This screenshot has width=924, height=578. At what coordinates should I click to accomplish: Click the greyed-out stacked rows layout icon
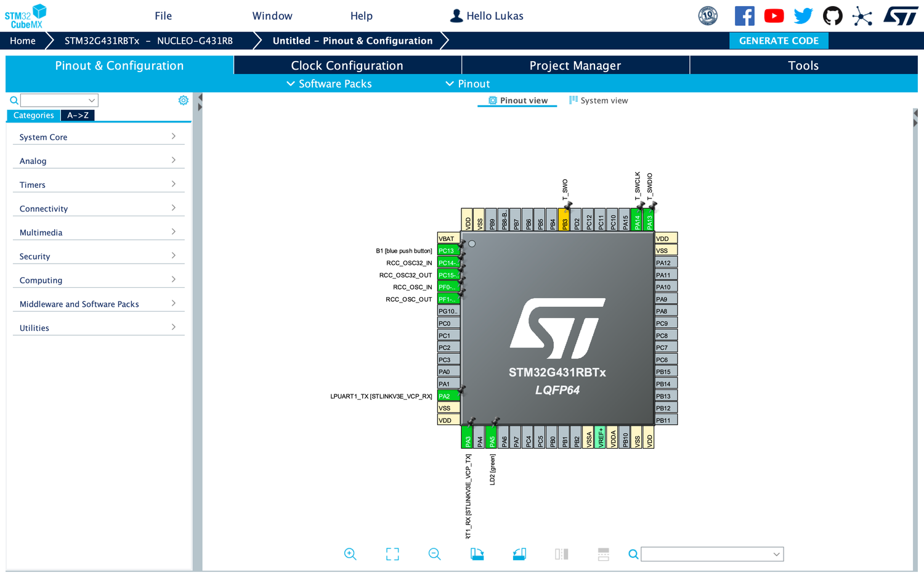604,554
